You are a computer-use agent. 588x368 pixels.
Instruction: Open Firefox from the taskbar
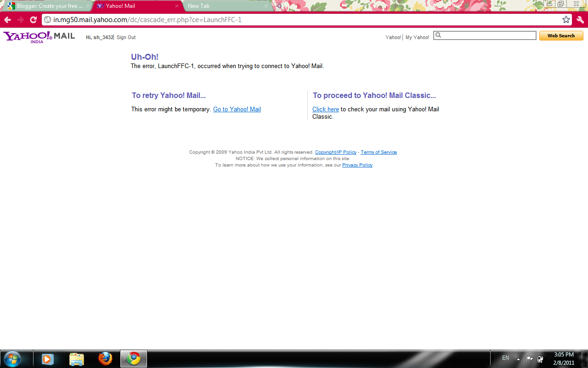[105, 358]
